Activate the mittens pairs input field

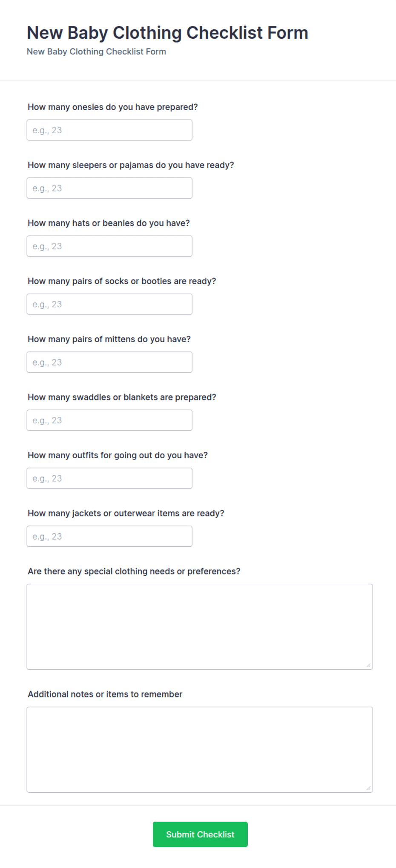pyautogui.click(x=109, y=362)
